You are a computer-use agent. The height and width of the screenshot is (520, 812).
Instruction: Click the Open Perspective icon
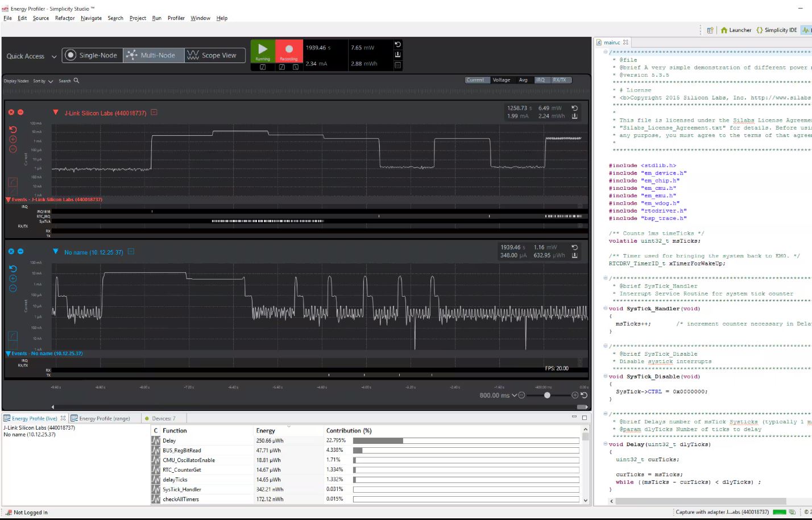[710, 30]
